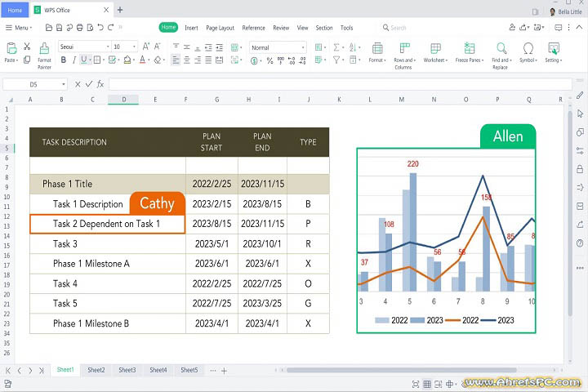This screenshot has width=588, height=392.
Task: Click the horizontal scrollbar thumb
Action: [x=401, y=370]
